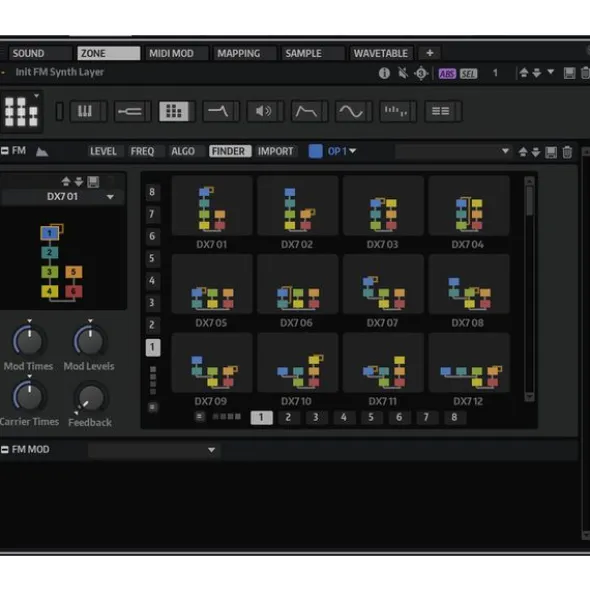Load next layer preset arrow

point(537,72)
